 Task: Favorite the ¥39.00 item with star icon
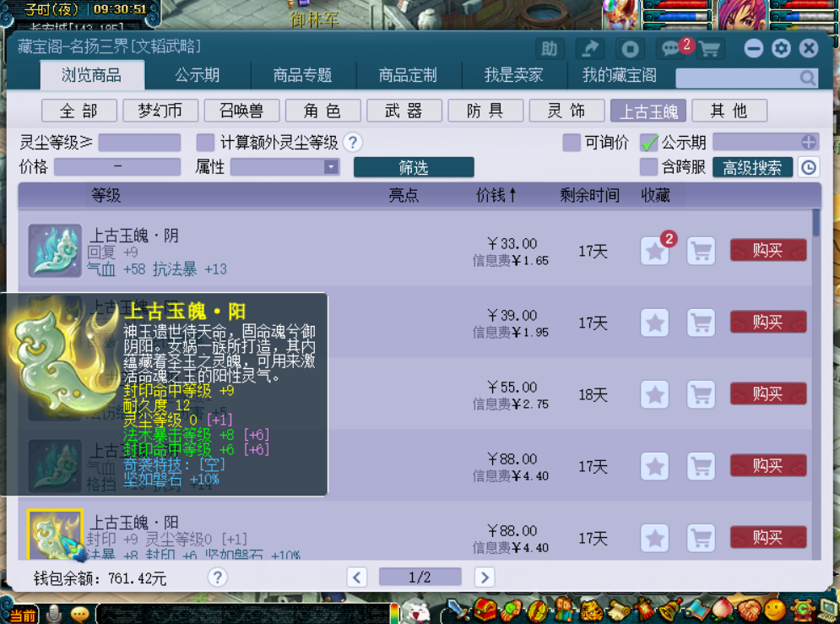(654, 323)
